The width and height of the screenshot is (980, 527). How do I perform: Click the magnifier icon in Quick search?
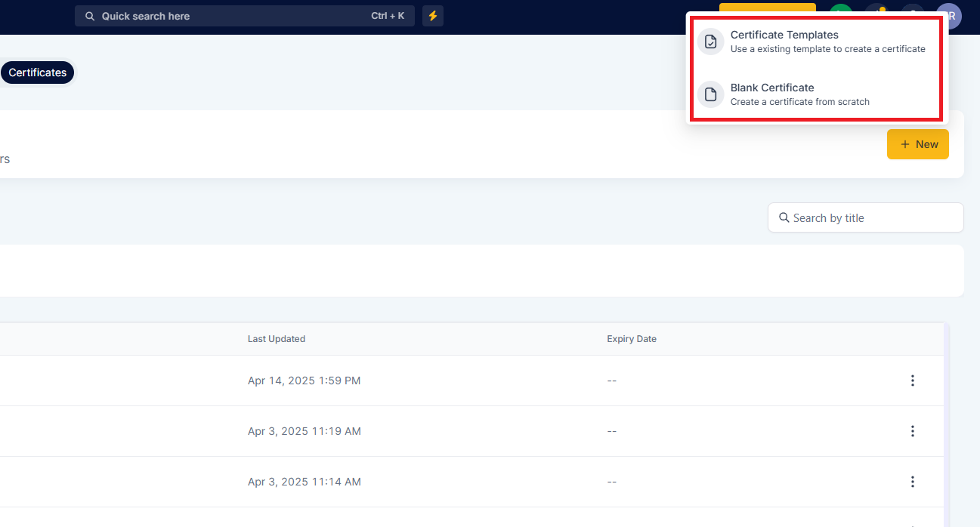90,16
